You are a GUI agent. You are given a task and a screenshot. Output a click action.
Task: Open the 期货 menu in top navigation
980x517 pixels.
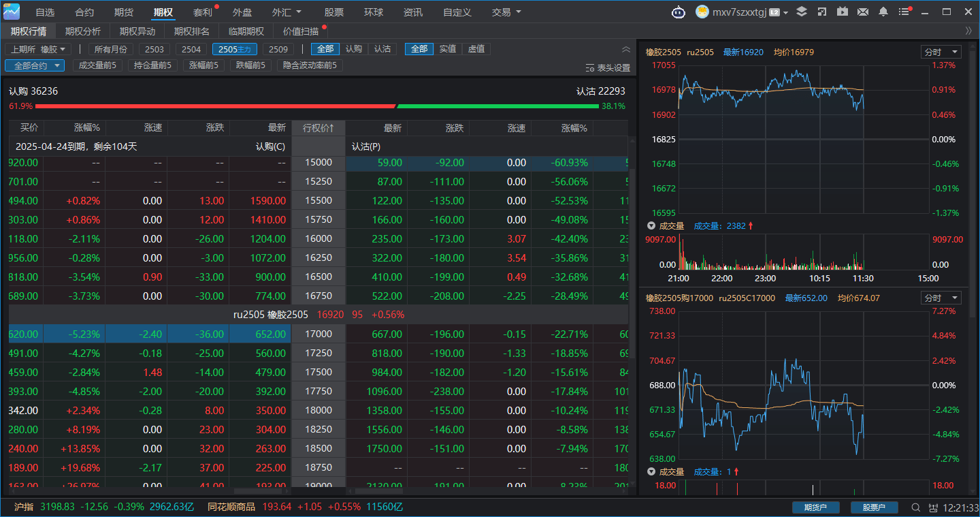pos(124,12)
